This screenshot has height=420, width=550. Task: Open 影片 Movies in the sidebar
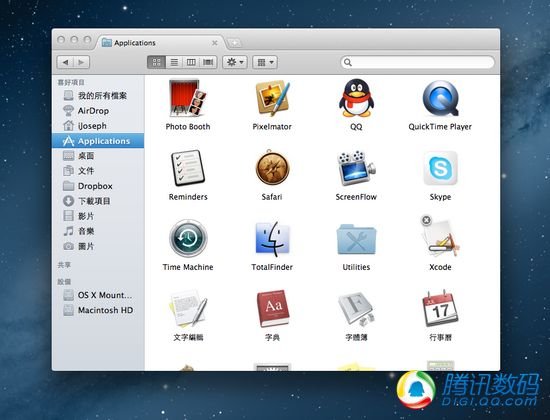click(98, 216)
